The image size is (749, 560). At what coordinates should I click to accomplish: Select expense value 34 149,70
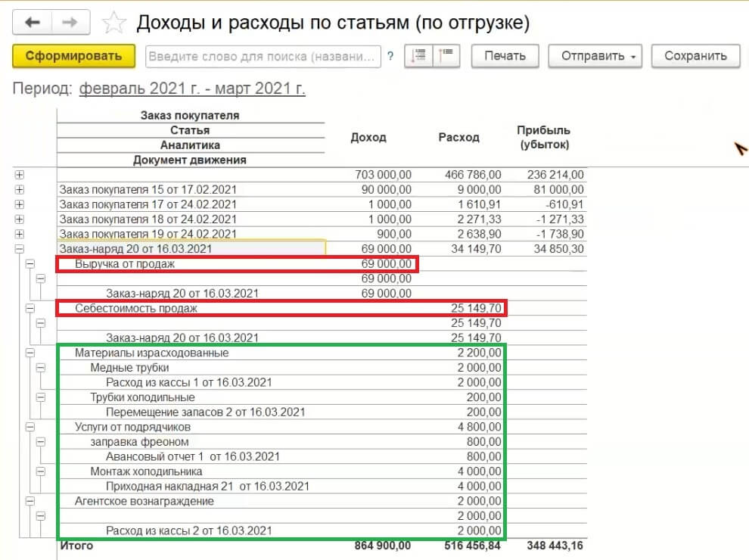(476, 249)
